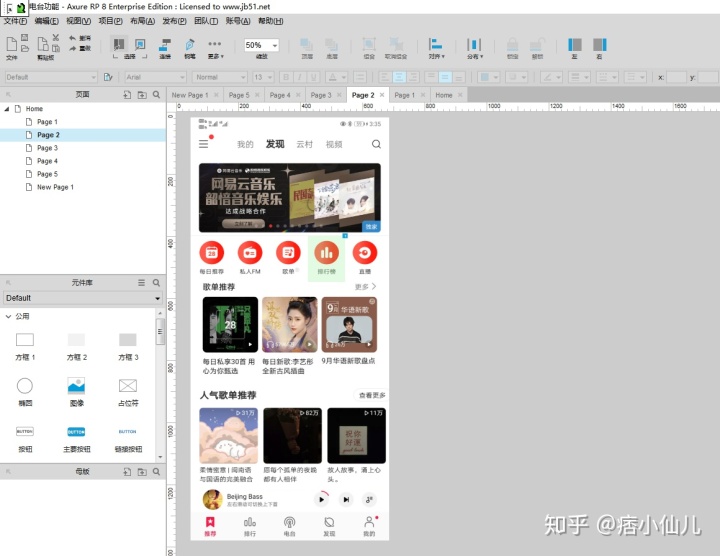The height and width of the screenshot is (556, 720).
Task: Close the Page 2 tab
Action: [382, 95]
